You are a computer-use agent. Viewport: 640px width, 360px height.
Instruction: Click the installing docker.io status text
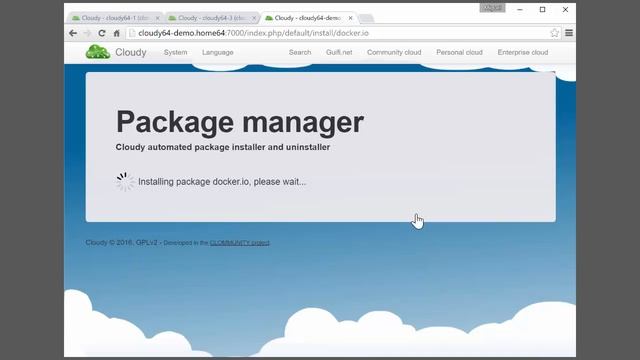(222, 182)
